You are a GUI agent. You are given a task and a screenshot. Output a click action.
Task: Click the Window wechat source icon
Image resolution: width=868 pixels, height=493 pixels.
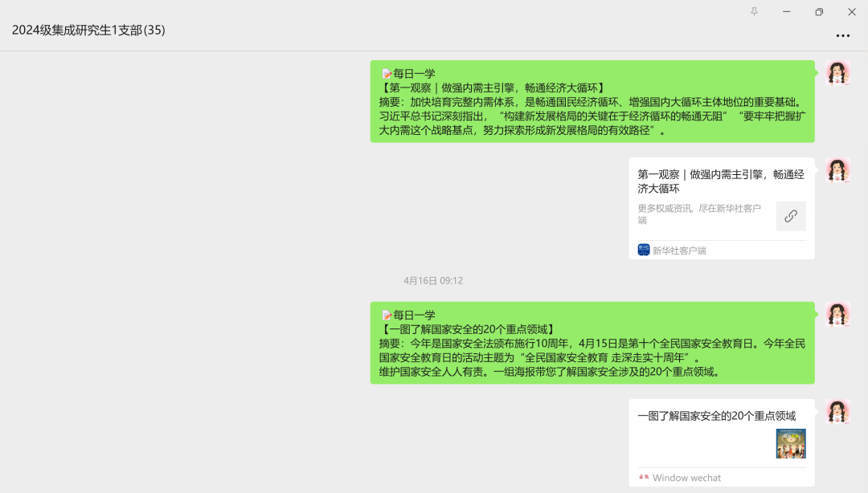pyautogui.click(x=644, y=477)
